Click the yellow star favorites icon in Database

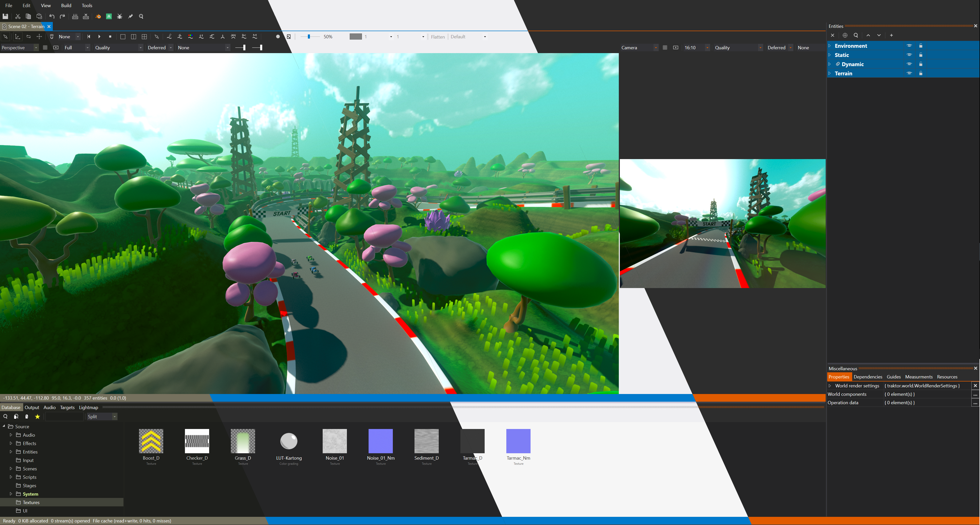click(x=37, y=416)
